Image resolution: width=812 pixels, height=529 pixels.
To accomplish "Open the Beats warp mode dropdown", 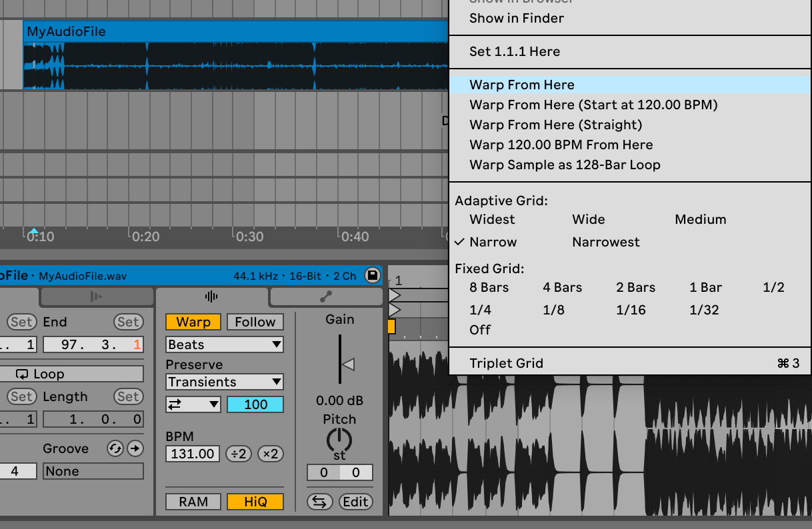I will 224,344.
